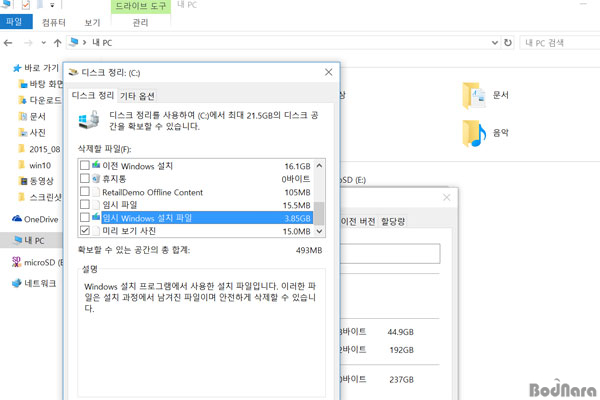The height and width of the screenshot is (400, 600).
Task: Open the 파일 ribbon tab
Action: click(16, 22)
